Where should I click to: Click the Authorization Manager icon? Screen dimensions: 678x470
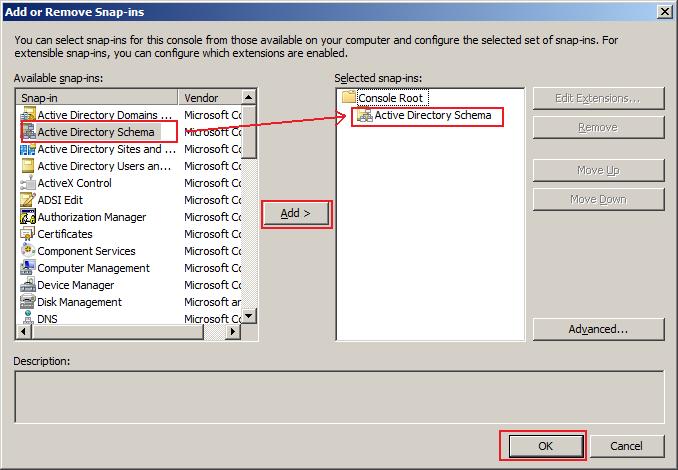coord(28,217)
